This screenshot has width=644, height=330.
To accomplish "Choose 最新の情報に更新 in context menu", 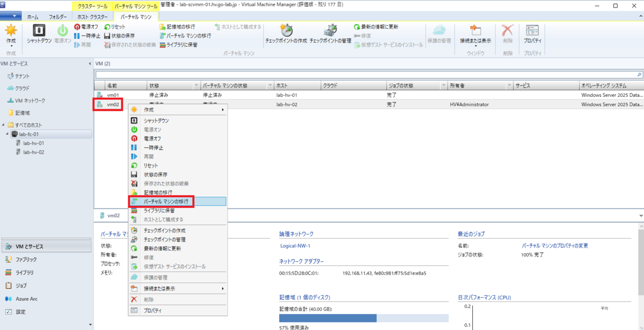I will pyautogui.click(x=177, y=249).
